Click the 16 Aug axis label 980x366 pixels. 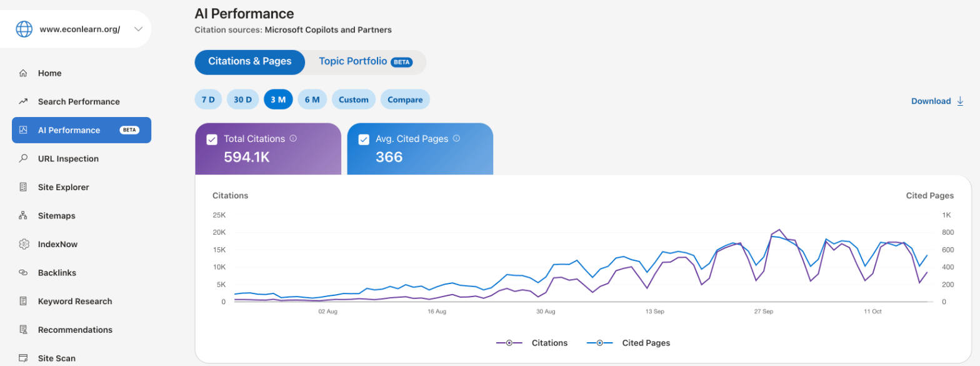436,311
